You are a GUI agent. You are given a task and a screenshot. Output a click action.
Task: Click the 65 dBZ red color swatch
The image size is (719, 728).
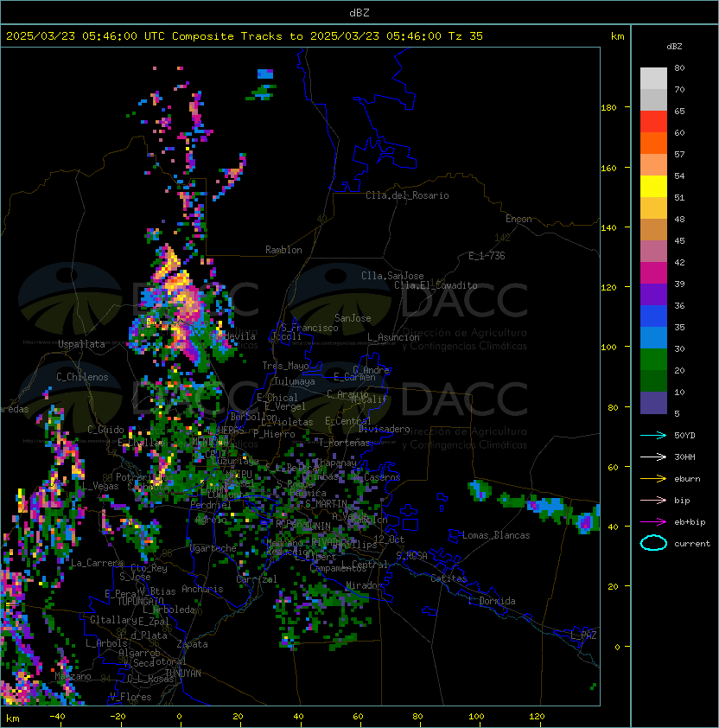(x=653, y=121)
